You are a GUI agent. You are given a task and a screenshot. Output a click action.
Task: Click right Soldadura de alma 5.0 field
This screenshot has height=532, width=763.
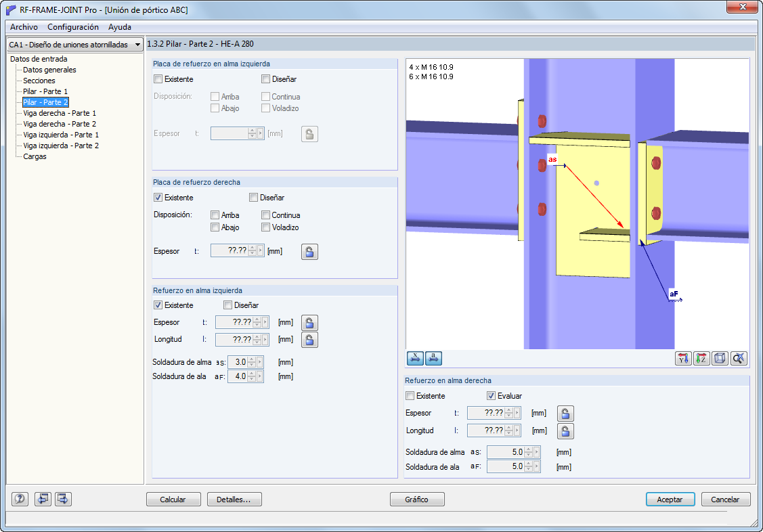(506, 452)
